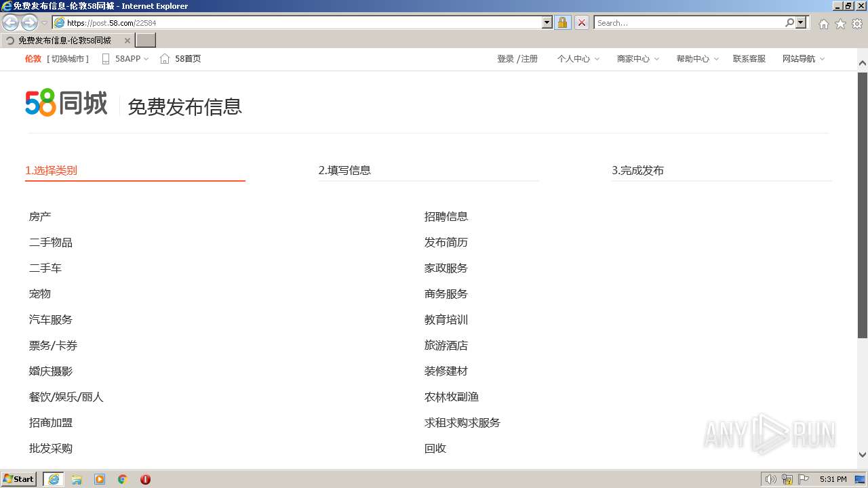Choose the 招商加盟 category

click(x=51, y=423)
